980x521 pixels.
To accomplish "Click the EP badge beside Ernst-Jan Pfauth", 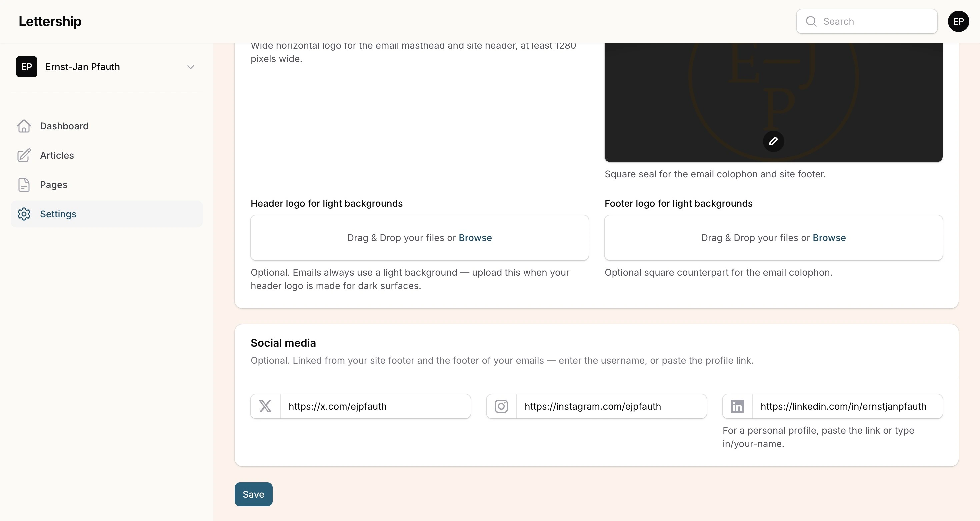I will click(x=27, y=67).
